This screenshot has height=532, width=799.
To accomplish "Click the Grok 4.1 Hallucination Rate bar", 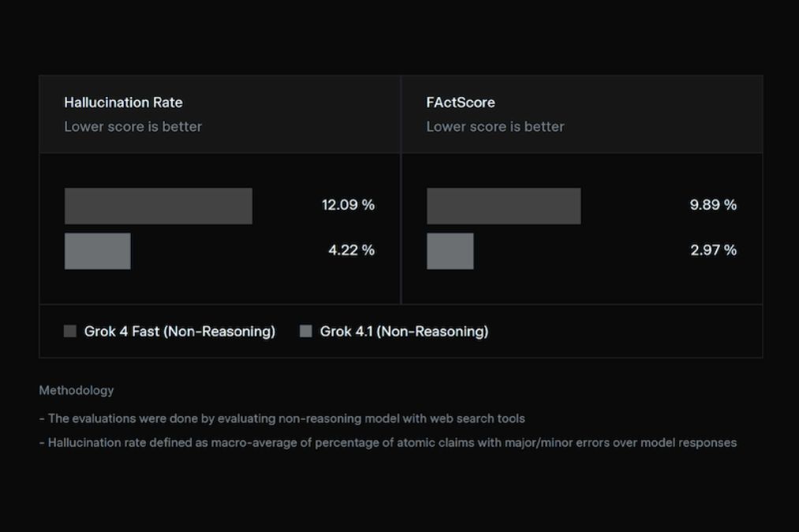I will coord(98,251).
